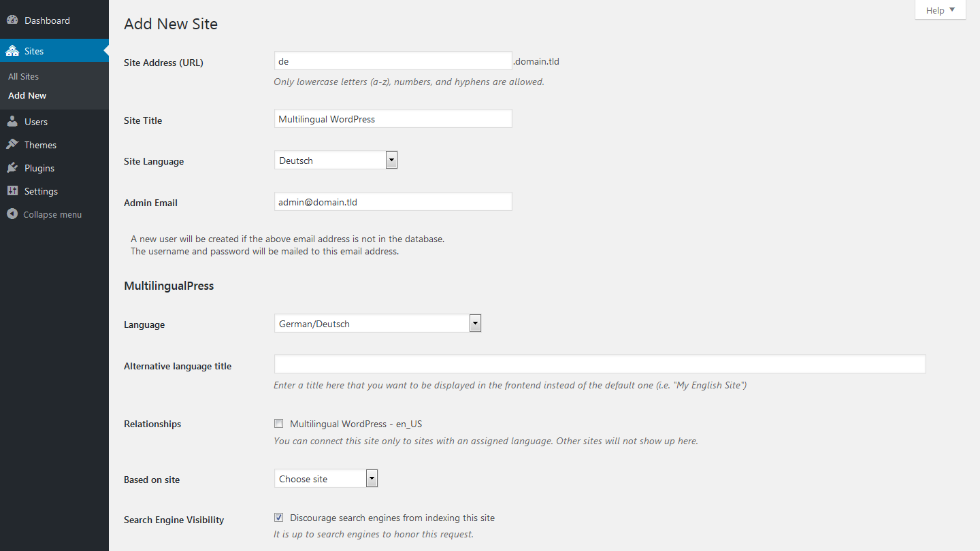This screenshot has height=551, width=980.
Task: Uncheck discourage search engines from indexing
Action: [x=278, y=517]
